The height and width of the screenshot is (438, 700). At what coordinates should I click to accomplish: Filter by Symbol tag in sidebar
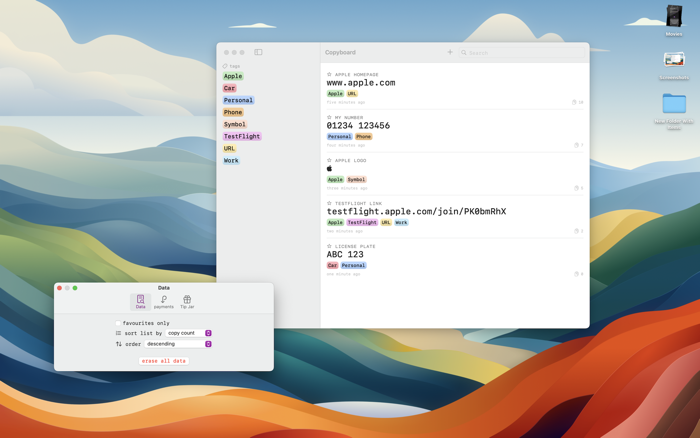235,124
